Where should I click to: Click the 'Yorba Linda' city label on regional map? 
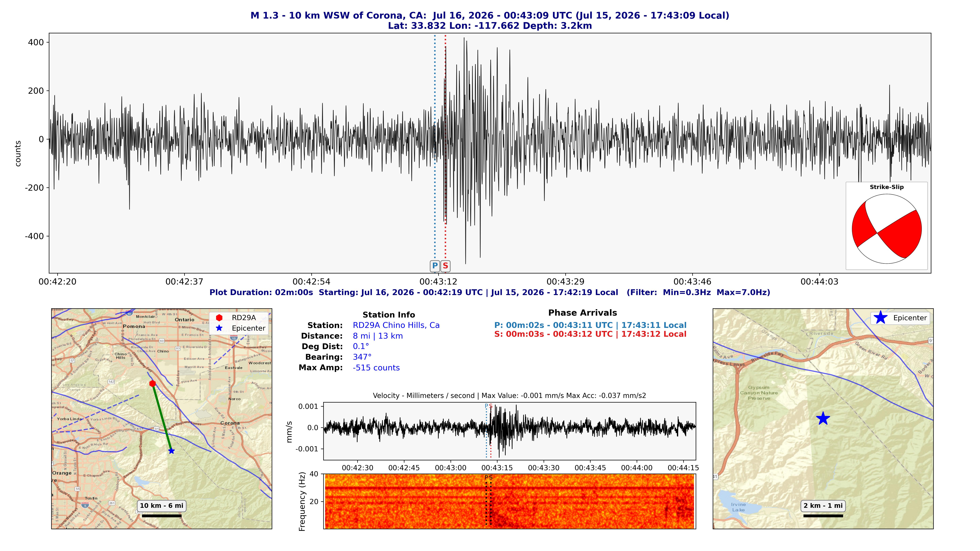coord(70,419)
